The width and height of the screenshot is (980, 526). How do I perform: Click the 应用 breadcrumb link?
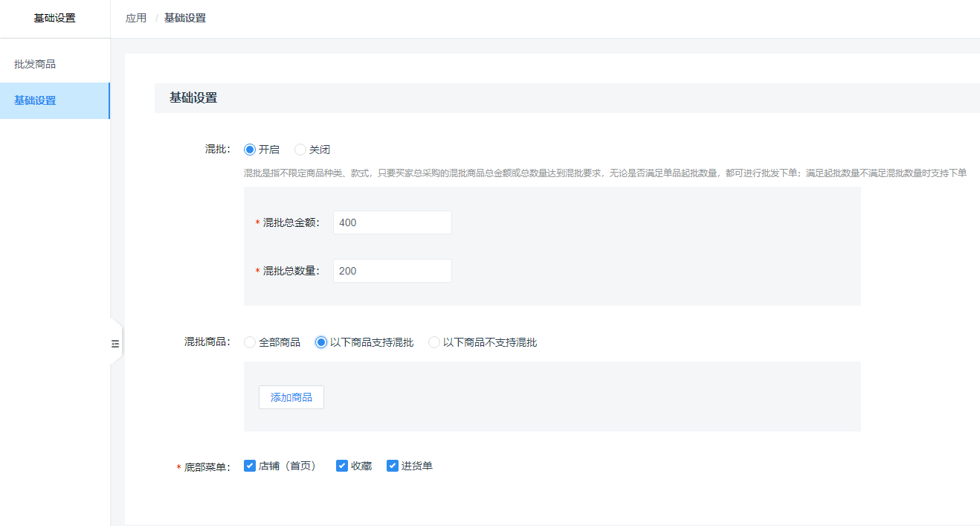(136, 17)
